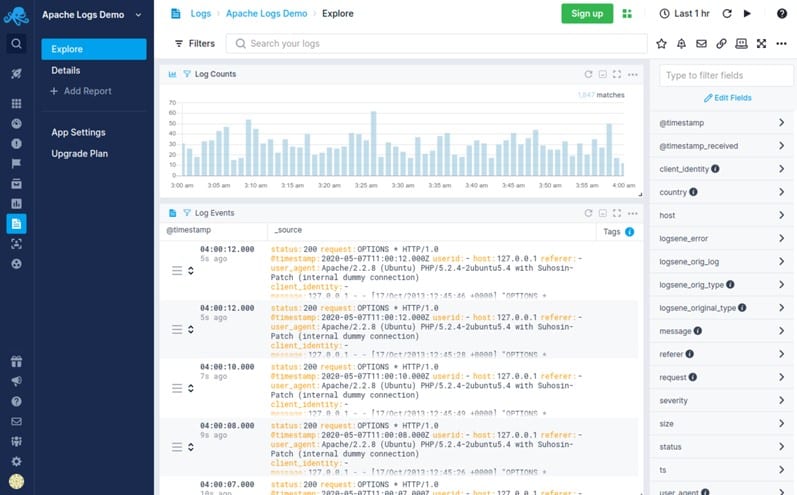Open the Apache Logs Demo app dropdown
This screenshot has height=495, width=797.
tap(138, 15)
